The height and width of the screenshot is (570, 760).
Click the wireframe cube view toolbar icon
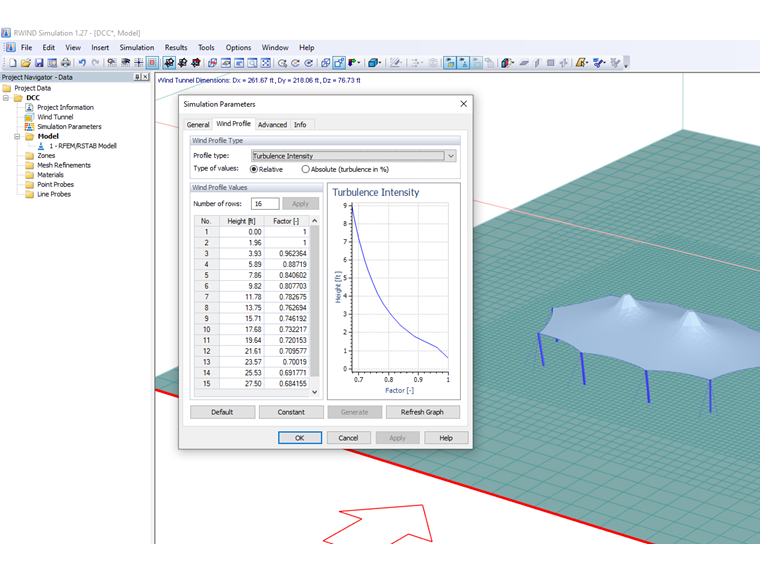pos(325,63)
